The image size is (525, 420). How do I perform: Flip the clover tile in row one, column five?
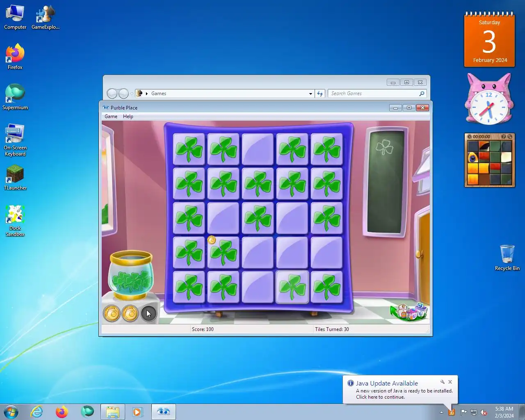coord(326,149)
